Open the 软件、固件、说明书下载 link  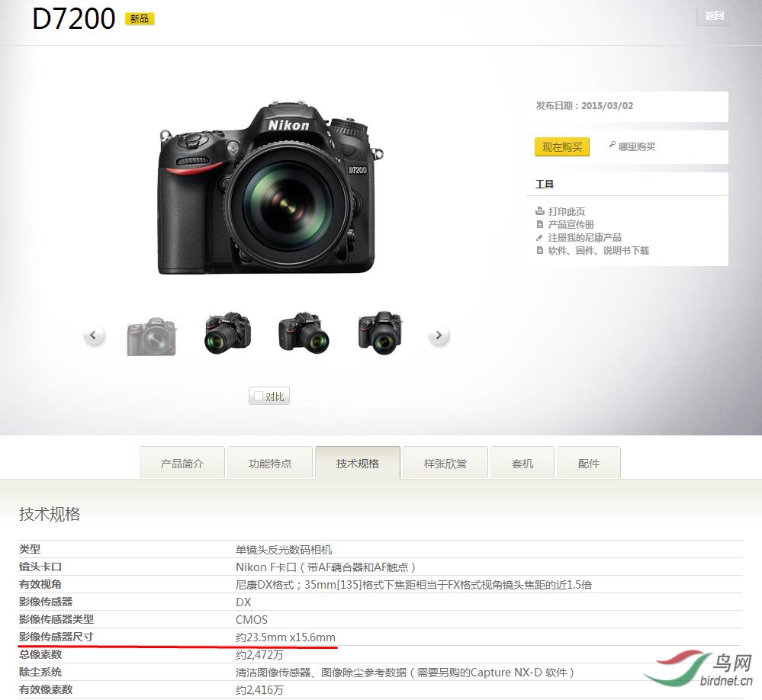[x=598, y=251]
